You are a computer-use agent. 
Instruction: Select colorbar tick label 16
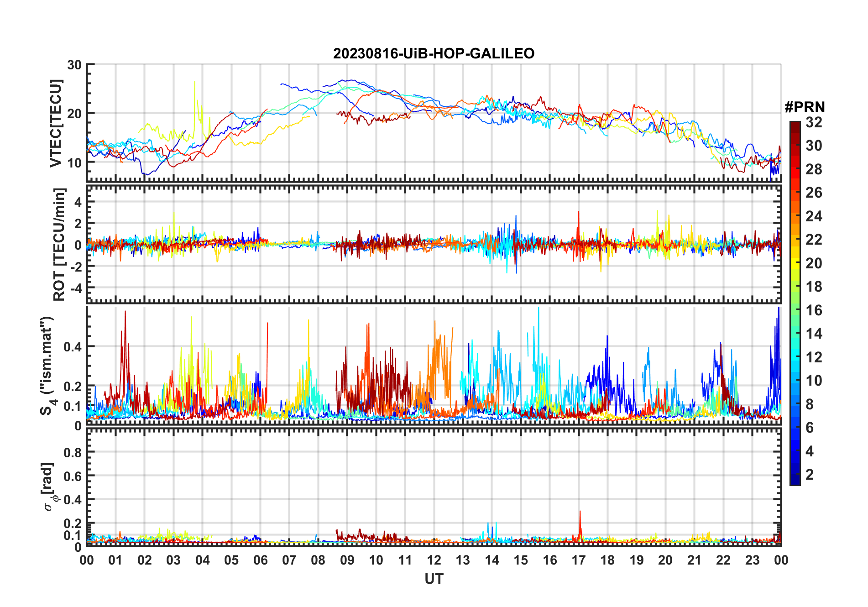tap(814, 310)
